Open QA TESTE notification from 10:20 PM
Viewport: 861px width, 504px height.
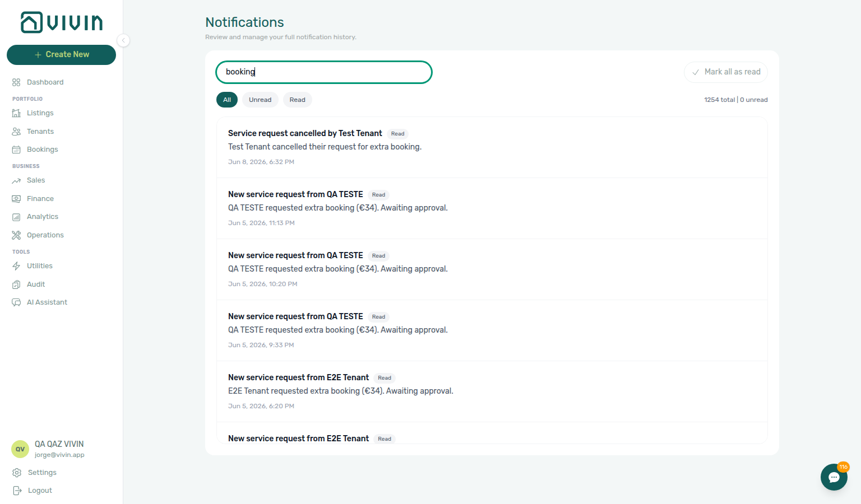click(492, 269)
